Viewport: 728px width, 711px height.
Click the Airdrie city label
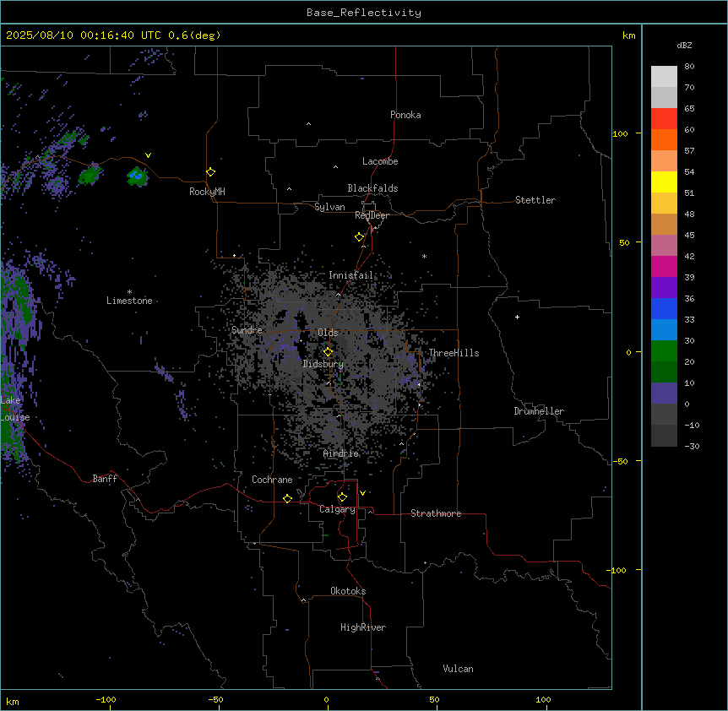pos(341,453)
